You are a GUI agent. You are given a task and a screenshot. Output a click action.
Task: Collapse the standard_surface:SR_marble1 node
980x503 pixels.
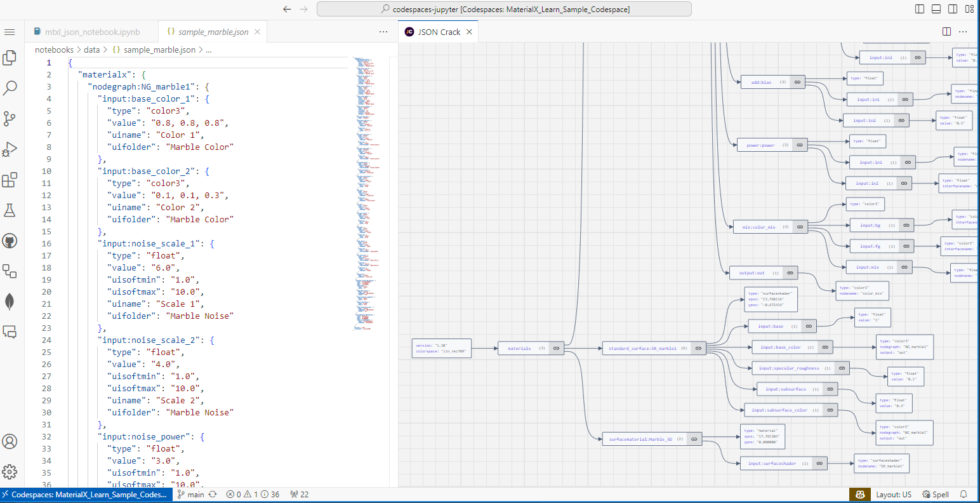pyautogui.click(x=698, y=348)
